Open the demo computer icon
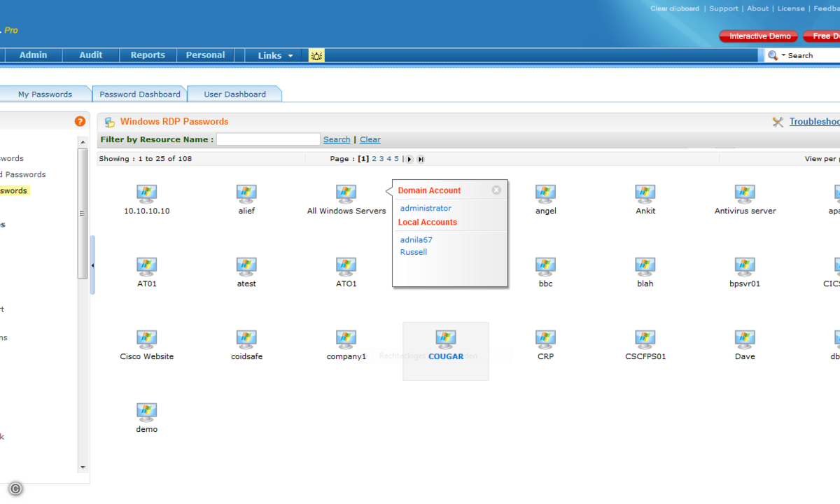840x504 pixels. tap(146, 412)
